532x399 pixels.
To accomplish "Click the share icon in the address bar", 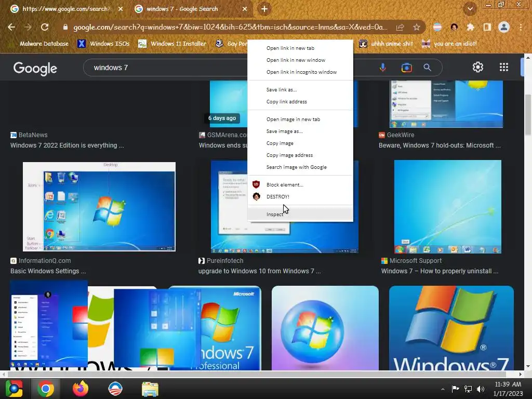I will 400,27.
